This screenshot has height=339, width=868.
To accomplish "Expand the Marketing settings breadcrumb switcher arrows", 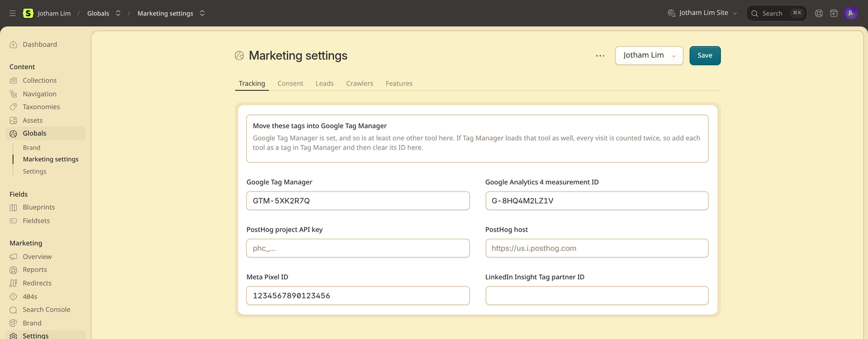I will coord(202,13).
